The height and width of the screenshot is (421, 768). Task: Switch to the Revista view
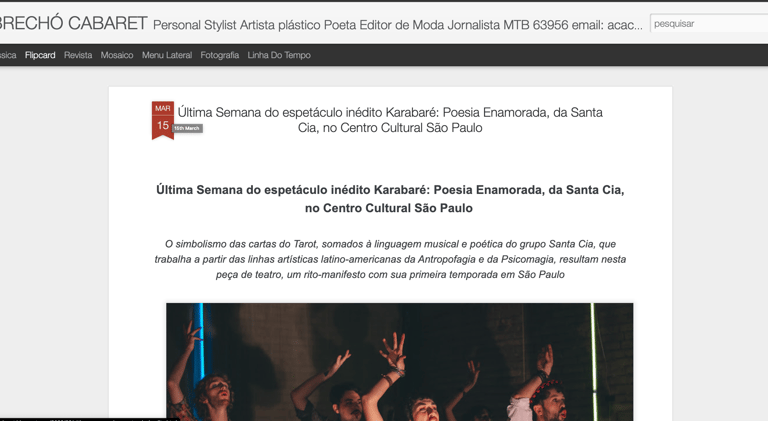coord(78,55)
